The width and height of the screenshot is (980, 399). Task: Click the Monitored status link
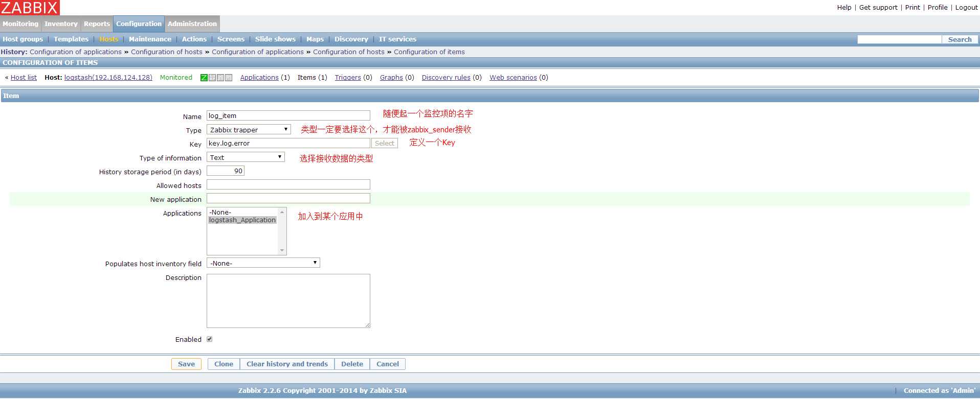(176, 78)
